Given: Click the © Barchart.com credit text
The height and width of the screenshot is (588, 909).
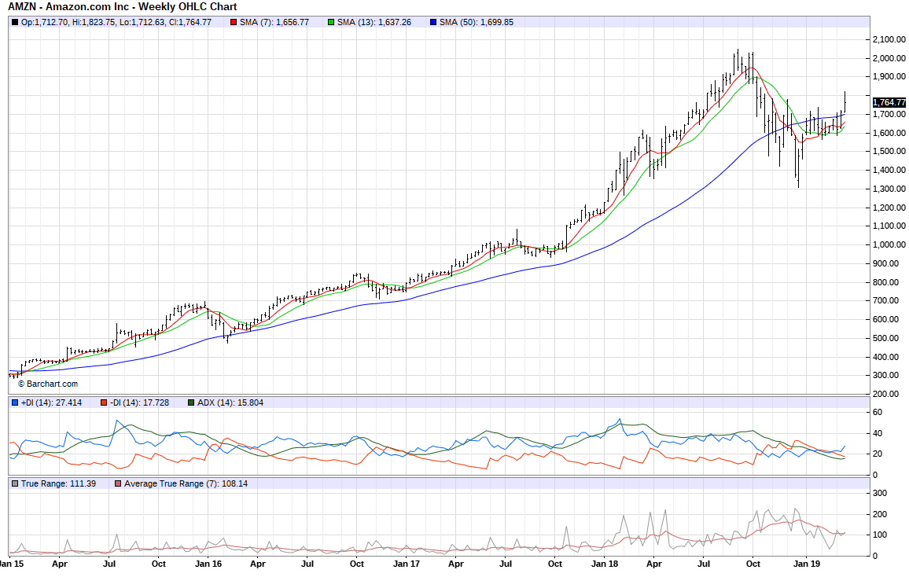Looking at the screenshot, I should click(48, 384).
